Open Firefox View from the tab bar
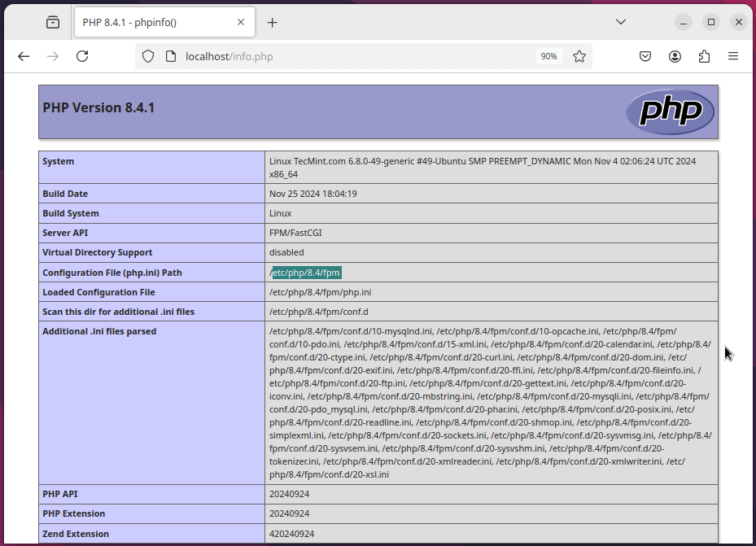Image resolution: width=756 pixels, height=546 pixels. pyautogui.click(x=53, y=23)
